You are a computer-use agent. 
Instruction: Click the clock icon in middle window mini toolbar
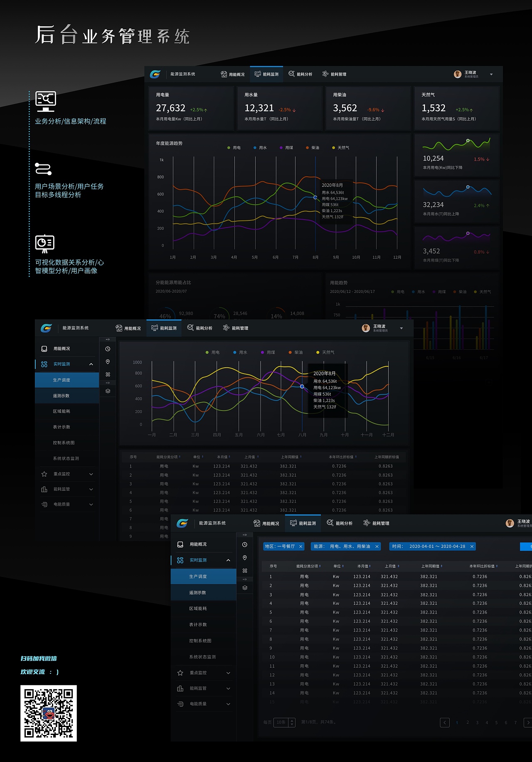[x=108, y=349]
